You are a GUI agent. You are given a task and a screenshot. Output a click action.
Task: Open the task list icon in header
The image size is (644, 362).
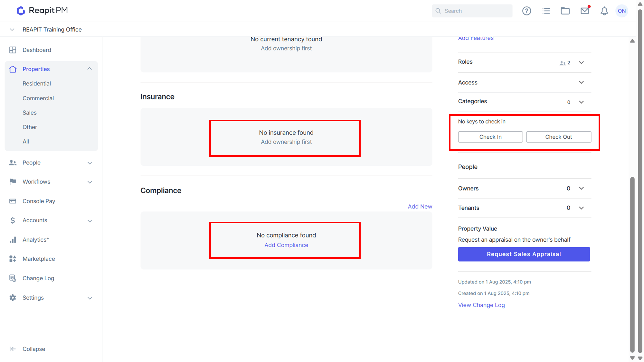[546, 11]
